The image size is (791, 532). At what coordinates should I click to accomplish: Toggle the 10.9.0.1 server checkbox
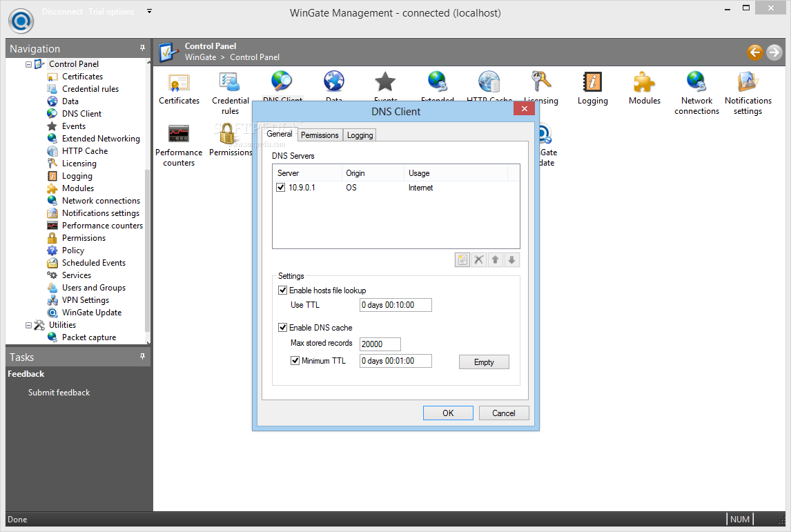tap(281, 188)
